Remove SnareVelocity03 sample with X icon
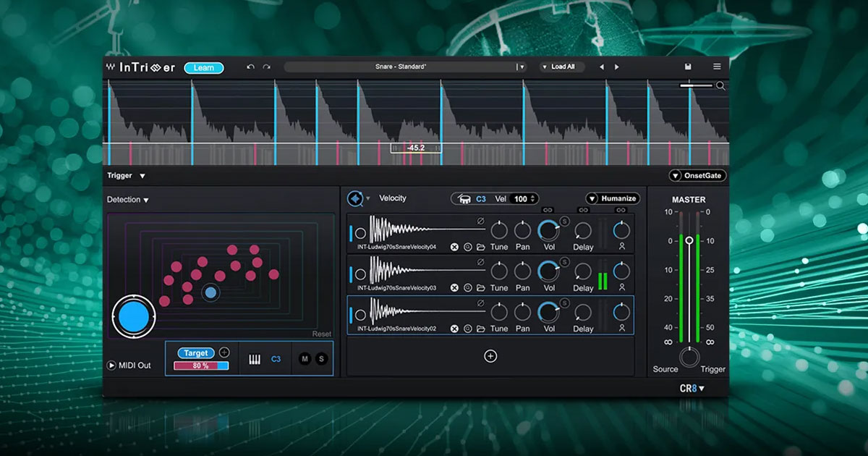Screen dimensions: 868x456 (x=454, y=288)
